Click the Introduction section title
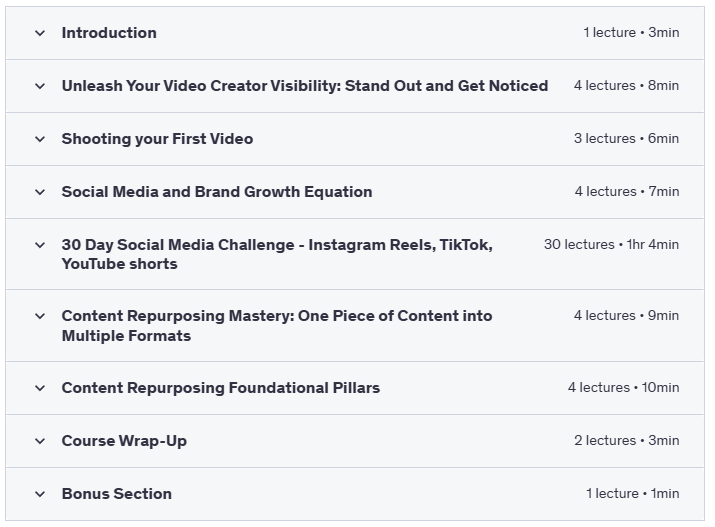The image size is (715, 527). click(x=109, y=33)
